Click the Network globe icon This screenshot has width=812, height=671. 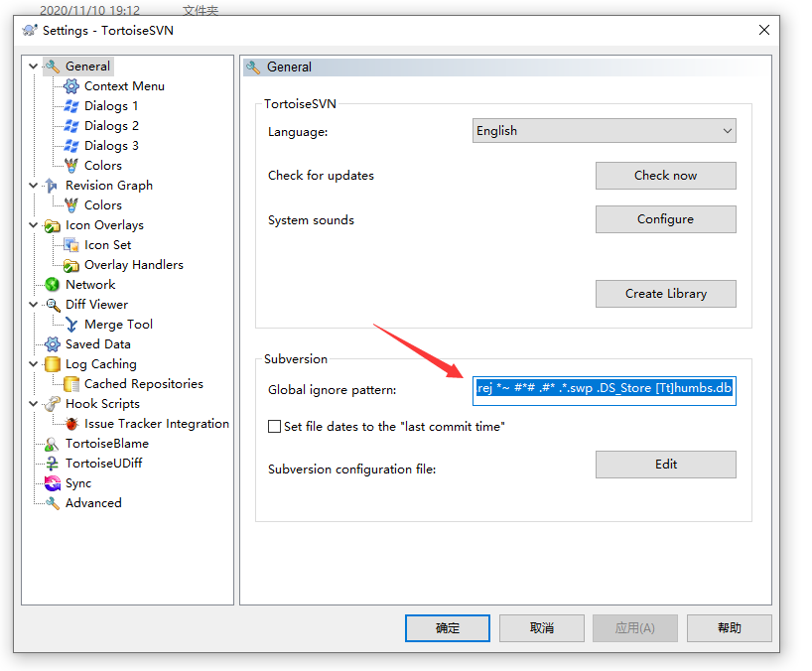coord(52,285)
